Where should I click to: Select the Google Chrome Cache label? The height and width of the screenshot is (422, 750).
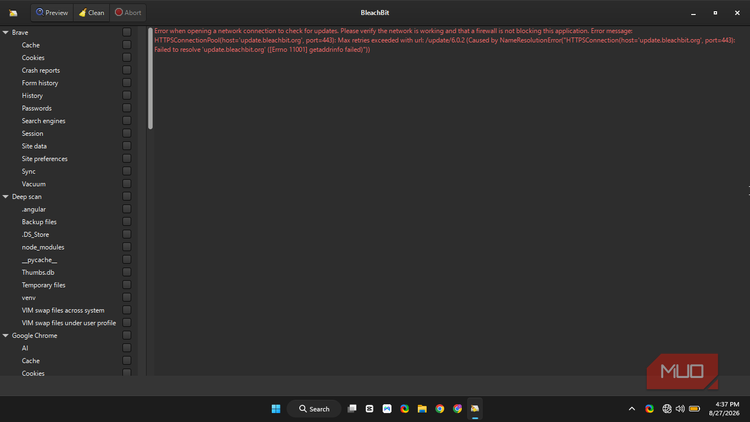pyautogui.click(x=31, y=361)
